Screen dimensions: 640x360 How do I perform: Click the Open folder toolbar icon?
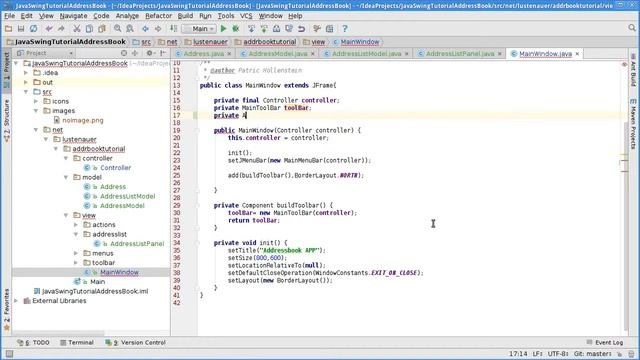pos(8,29)
